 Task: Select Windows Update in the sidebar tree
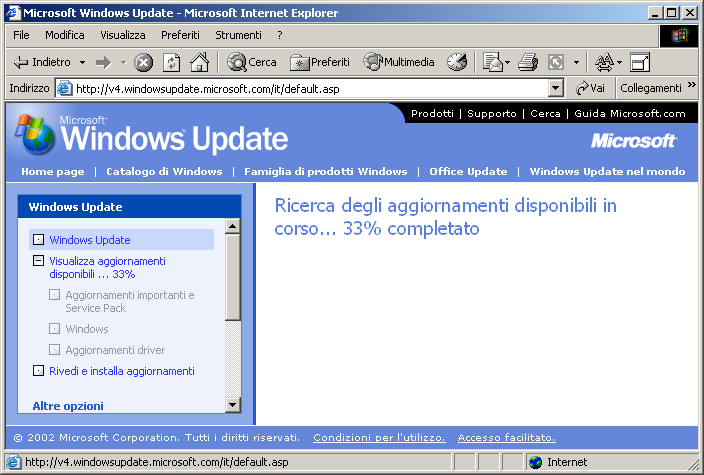[90, 240]
